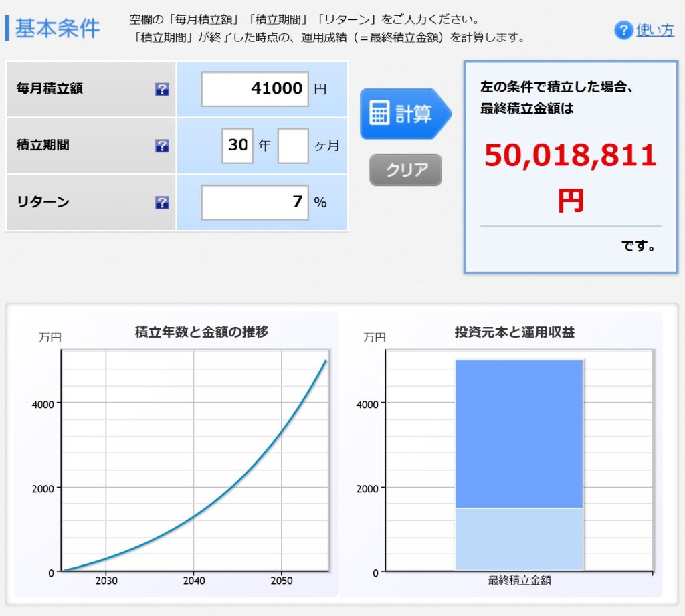Open the 使い方 link
This screenshot has width=685, height=616.
655,30
